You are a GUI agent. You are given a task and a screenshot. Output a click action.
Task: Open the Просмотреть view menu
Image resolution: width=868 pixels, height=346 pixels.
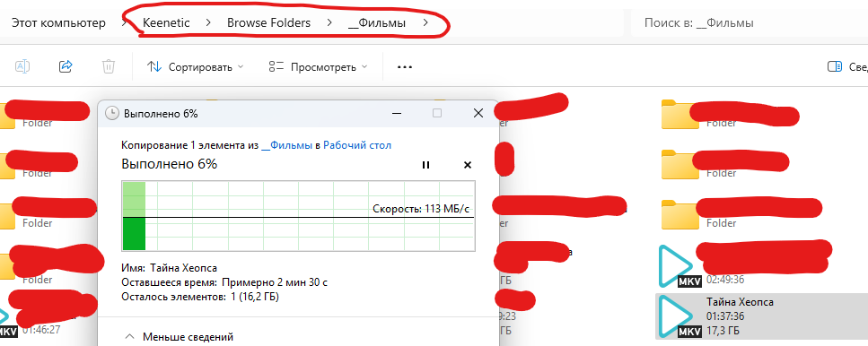click(318, 67)
